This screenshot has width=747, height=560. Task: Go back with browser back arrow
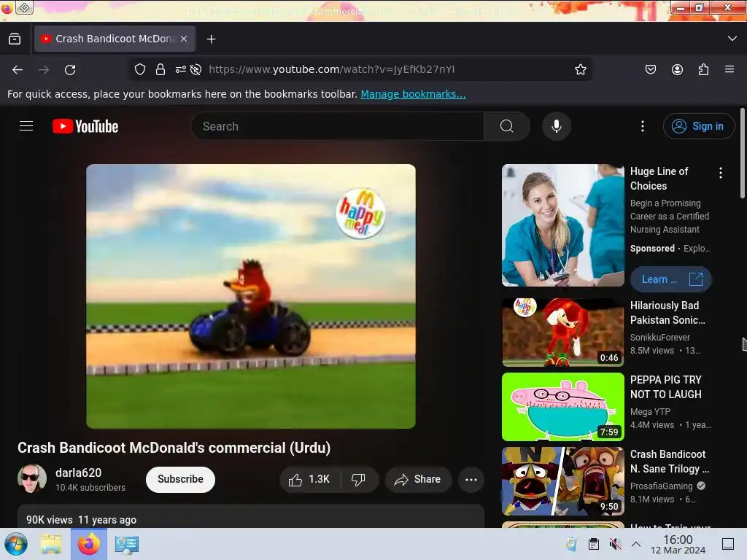18,70
